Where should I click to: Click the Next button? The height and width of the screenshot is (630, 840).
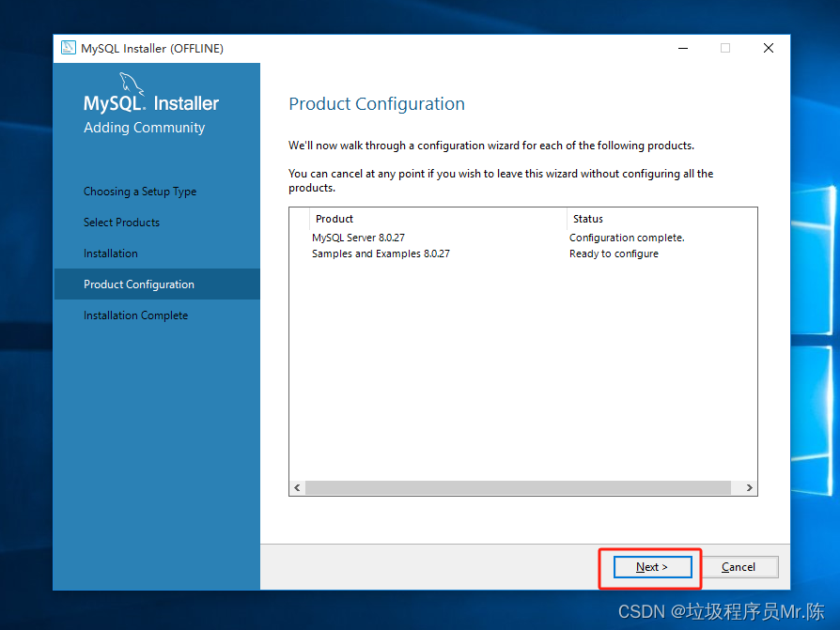[x=652, y=567]
